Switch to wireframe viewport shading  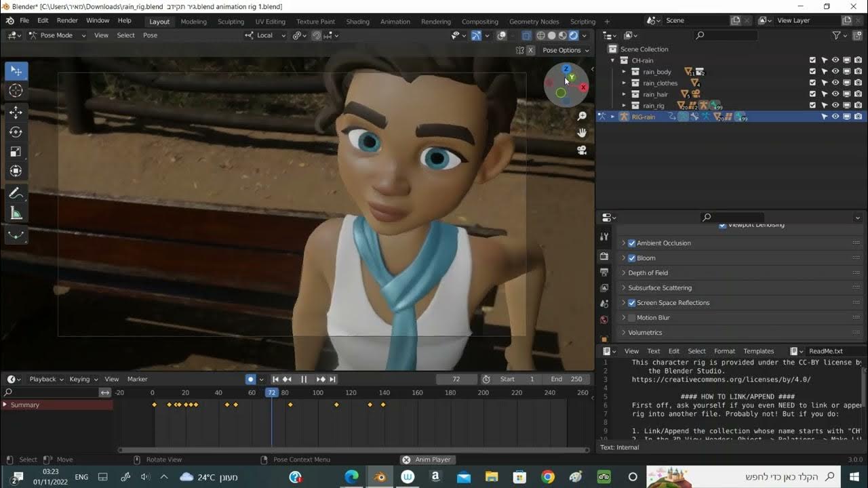click(x=540, y=35)
